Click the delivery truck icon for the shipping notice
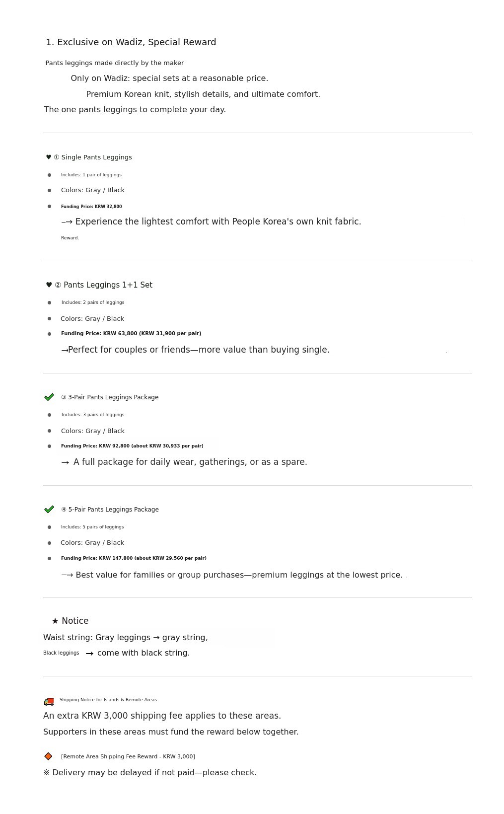Viewport: 504px width, 814px height. pos(49,702)
